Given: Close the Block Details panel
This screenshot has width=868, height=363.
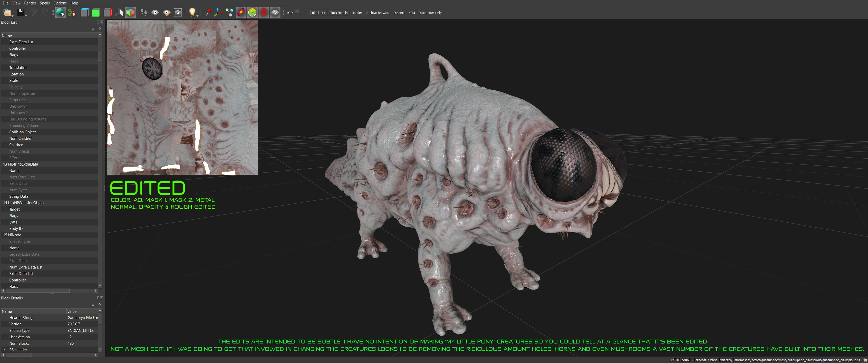Looking at the screenshot, I should coord(101,298).
